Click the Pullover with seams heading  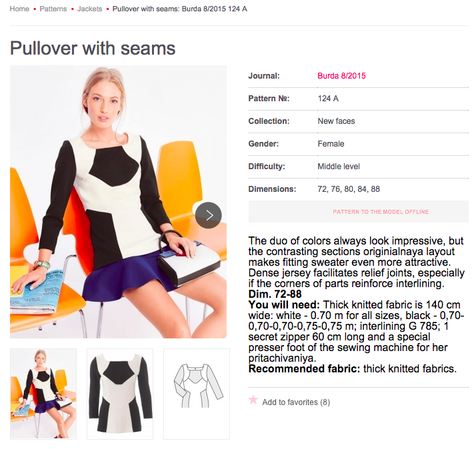(93, 48)
